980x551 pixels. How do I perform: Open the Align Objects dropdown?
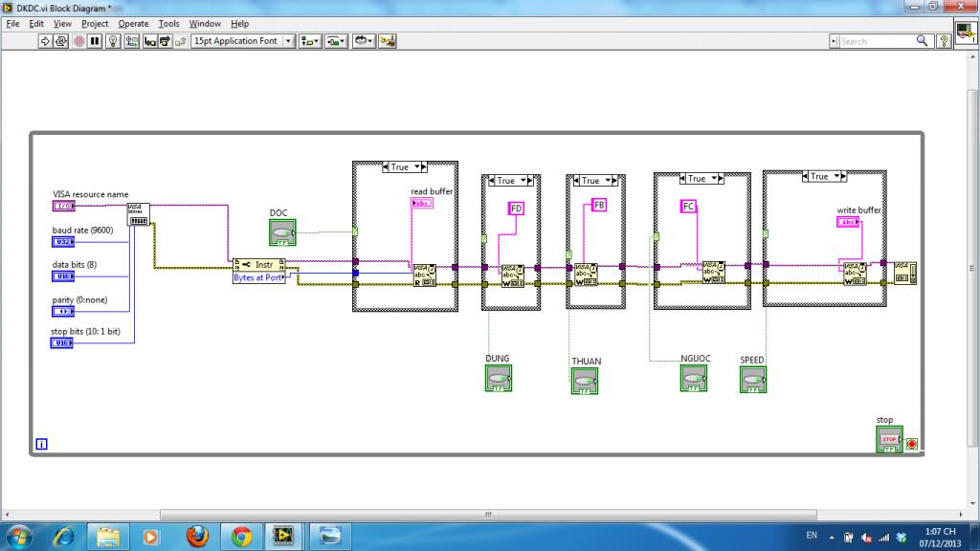(310, 41)
